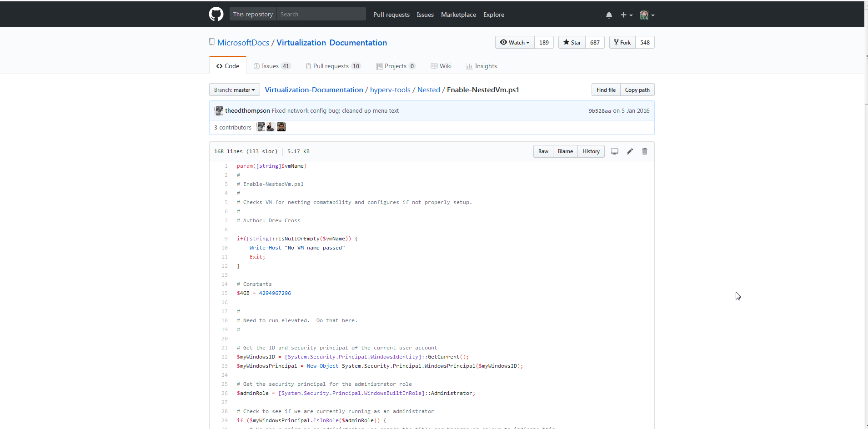Open Virtualization-Documentation repository title link
The image size is (868, 429).
coord(332,42)
